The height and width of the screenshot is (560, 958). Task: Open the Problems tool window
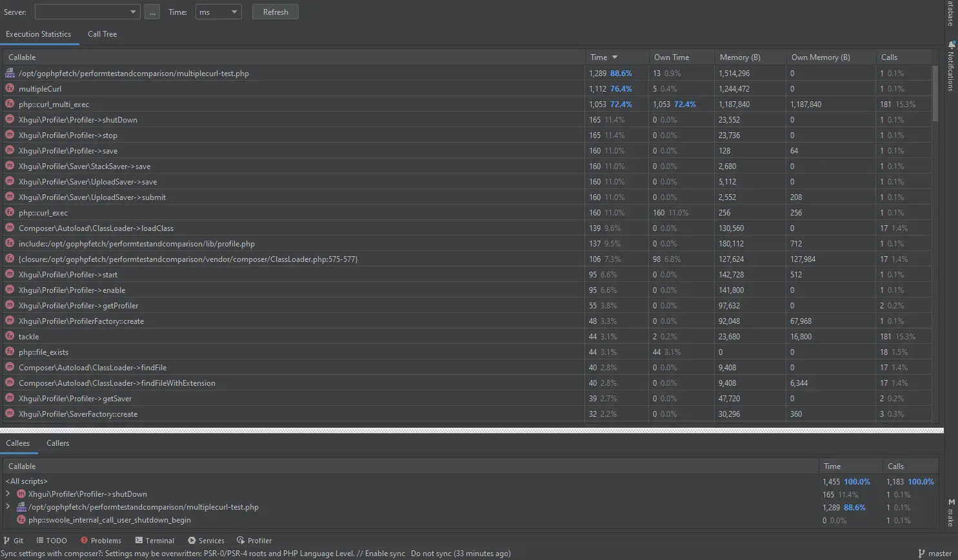tap(101, 541)
